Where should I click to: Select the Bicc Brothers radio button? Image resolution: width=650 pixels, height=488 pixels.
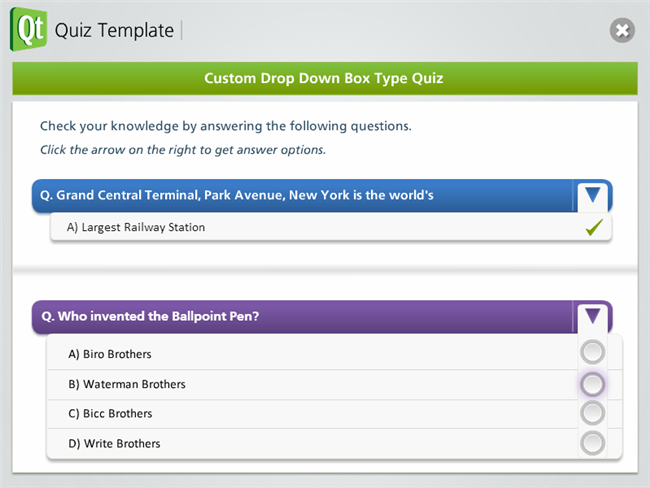[x=593, y=413]
